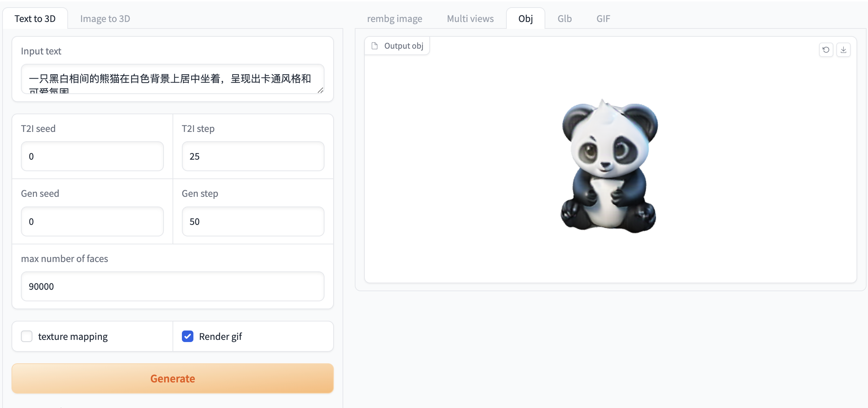Select the Gen seed input field
This screenshot has width=868, height=408.
coord(92,221)
